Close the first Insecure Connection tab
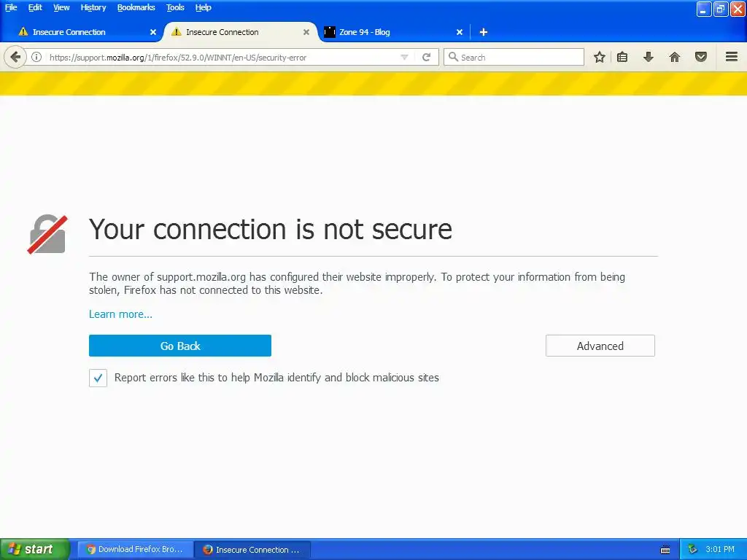This screenshot has width=747, height=560. pyautogui.click(x=153, y=32)
